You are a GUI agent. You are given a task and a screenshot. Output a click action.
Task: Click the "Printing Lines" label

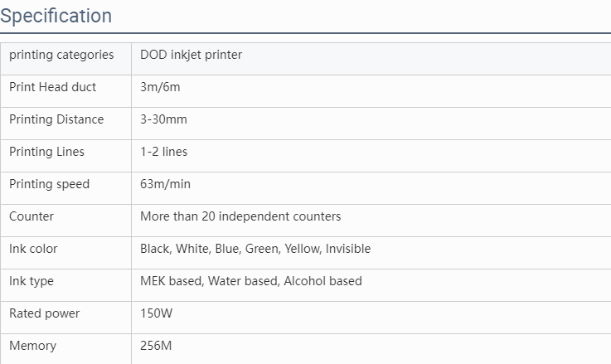(x=46, y=152)
